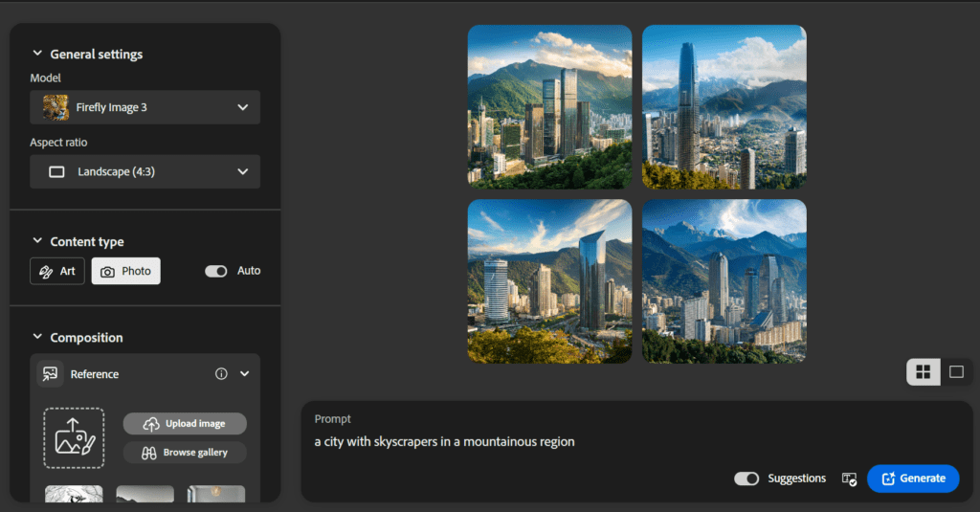
Task: Click Browse gallery button
Action: (185, 453)
